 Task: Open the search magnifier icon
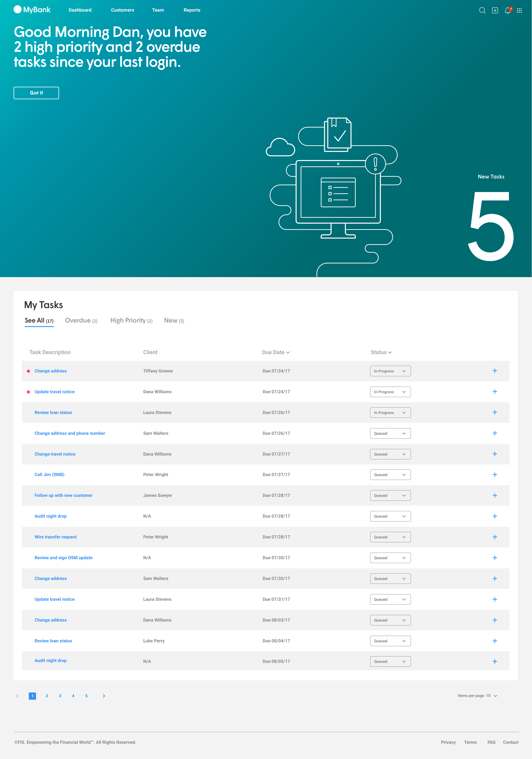click(482, 11)
